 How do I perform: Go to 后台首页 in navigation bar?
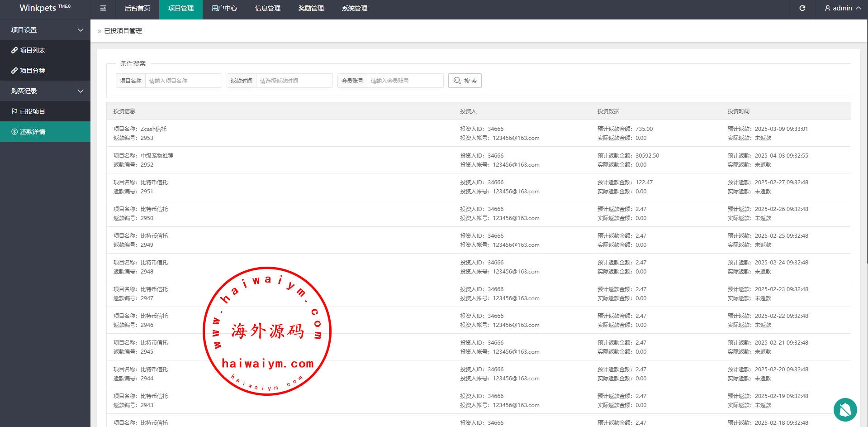tap(137, 8)
